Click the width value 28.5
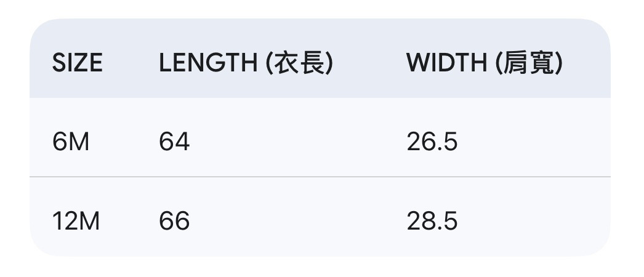Viewport: 644px width, 277px height. 432,221
